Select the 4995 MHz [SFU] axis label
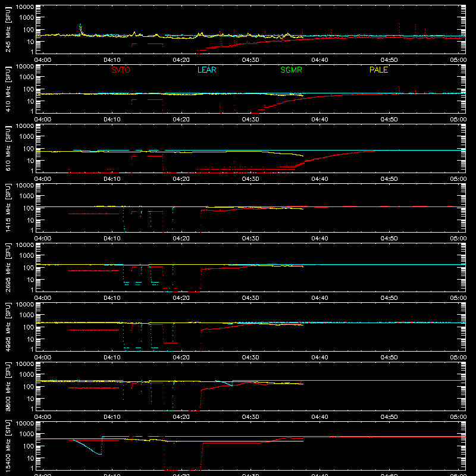 (8, 327)
